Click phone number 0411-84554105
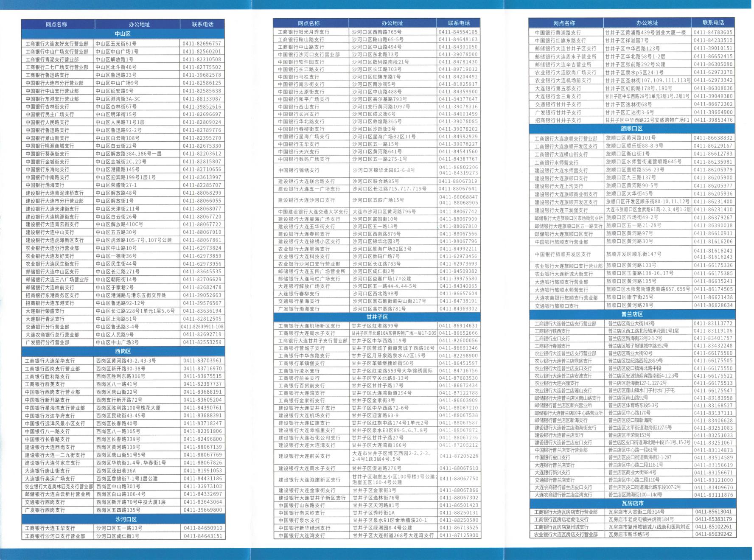The image size is (754, 560). coord(458,32)
